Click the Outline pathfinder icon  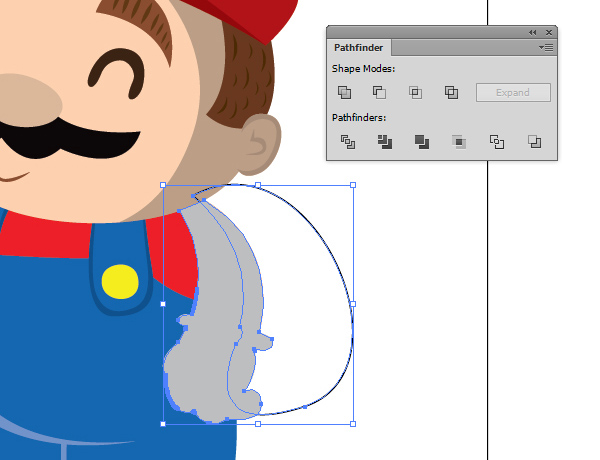[497, 142]
